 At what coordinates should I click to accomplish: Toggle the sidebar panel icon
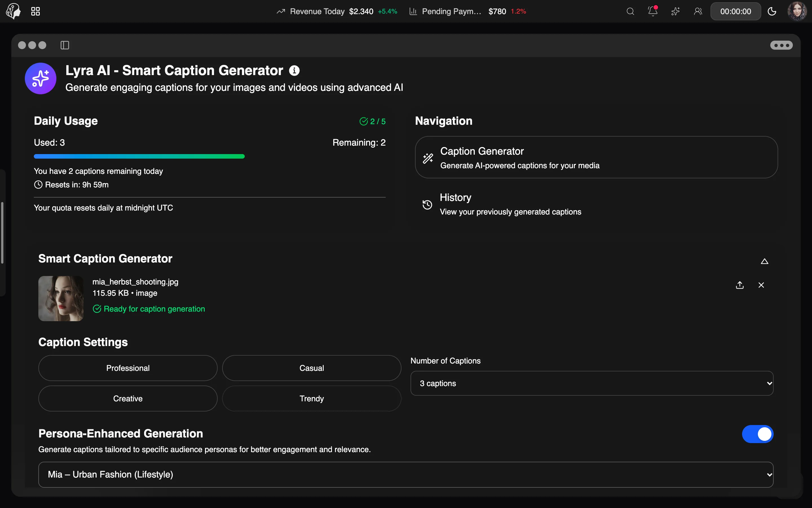[65, 45]
